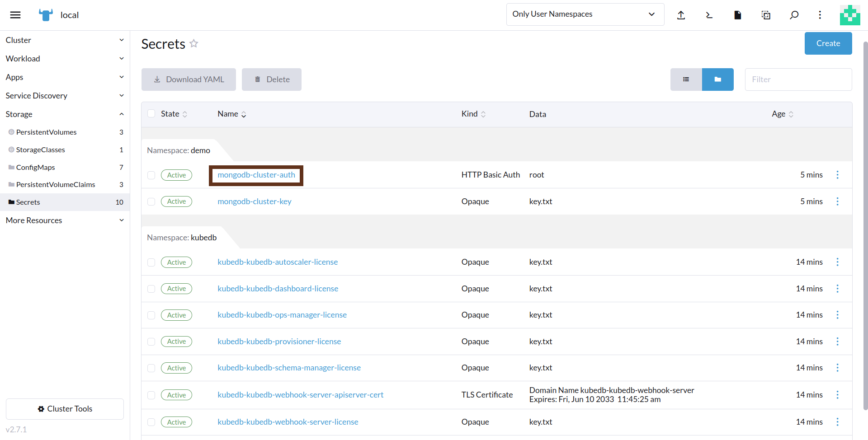Select the kubedb-kubedb-autoscaler-license checkbox
This screenshot has height=440, width=868.
(151, 262)
